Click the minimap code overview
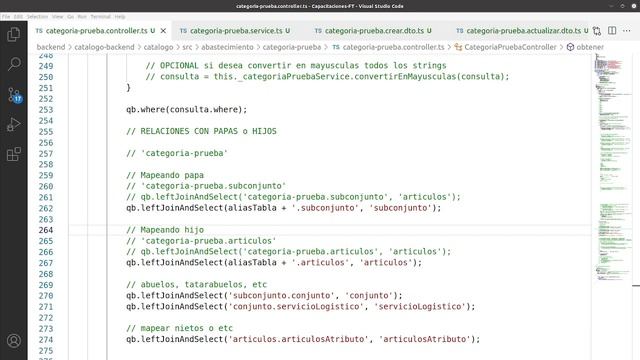The image size is (640, 360). (612, 167)
